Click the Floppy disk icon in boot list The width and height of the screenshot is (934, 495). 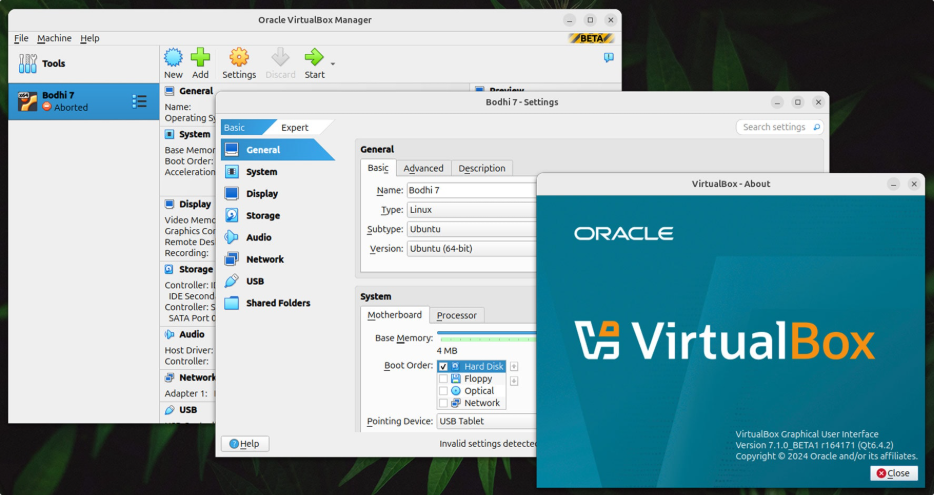pyautogui.click(x=456, y=378)
